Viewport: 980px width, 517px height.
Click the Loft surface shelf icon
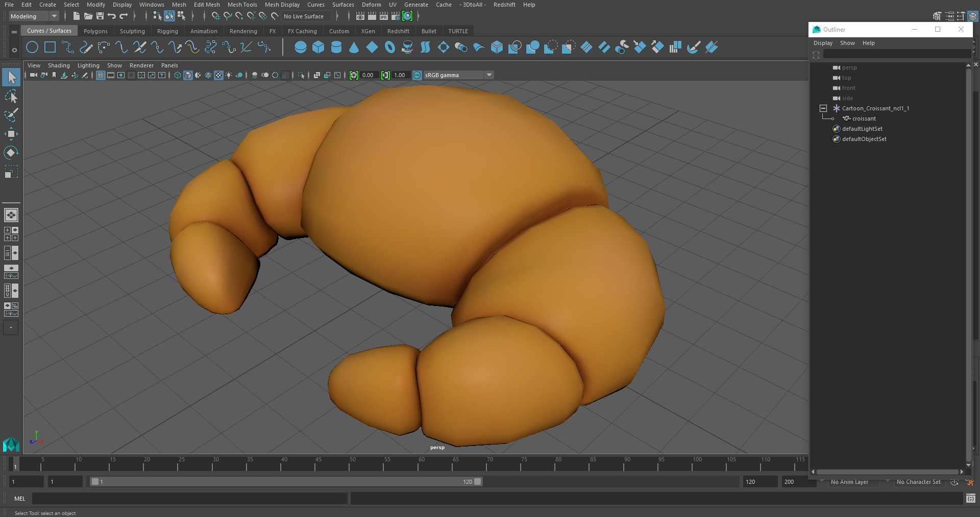pyautogui.click(x=426, y=48)
